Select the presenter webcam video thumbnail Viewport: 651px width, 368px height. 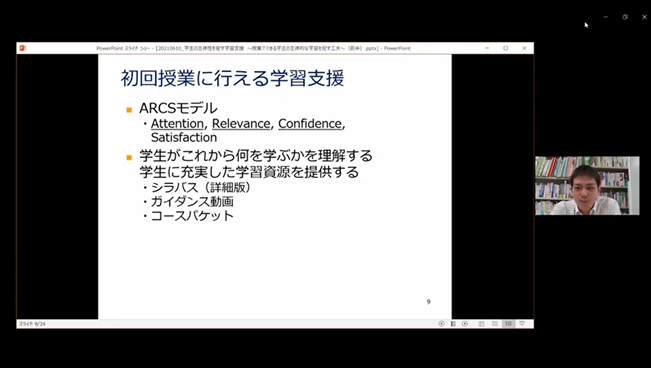click(x=587, y=186)
